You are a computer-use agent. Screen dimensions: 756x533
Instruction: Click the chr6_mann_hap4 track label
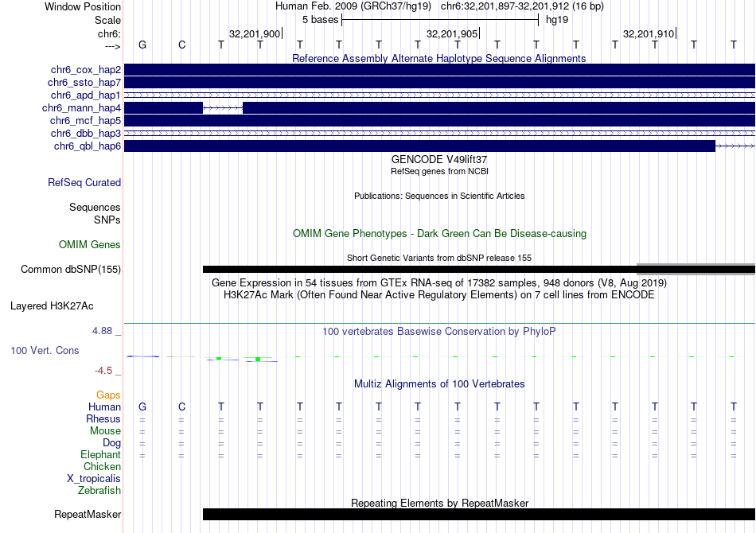click(81, 108)
